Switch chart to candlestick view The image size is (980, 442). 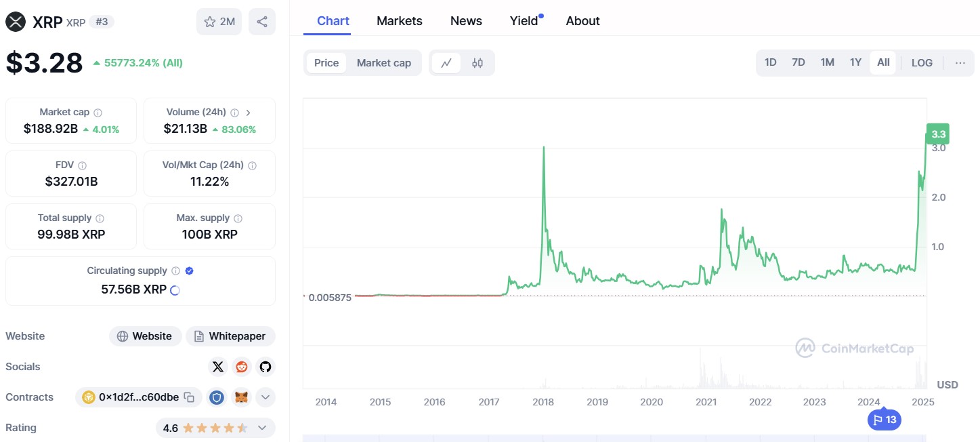click(477, 62)
